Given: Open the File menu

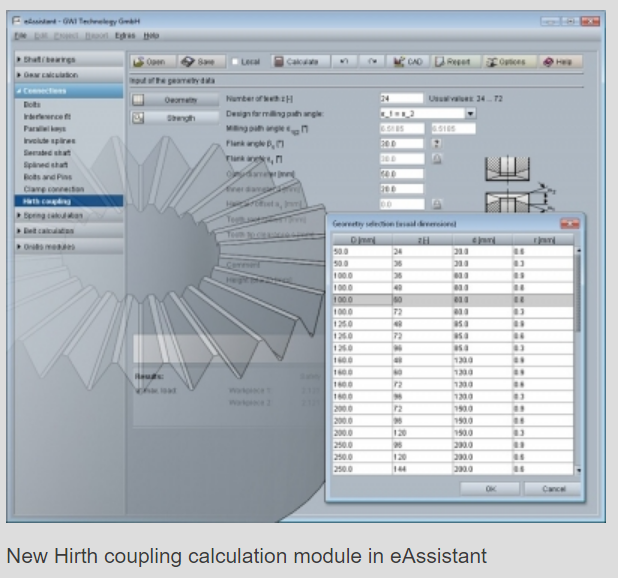Looking at the screenshot, I should [x=20, y=35].
